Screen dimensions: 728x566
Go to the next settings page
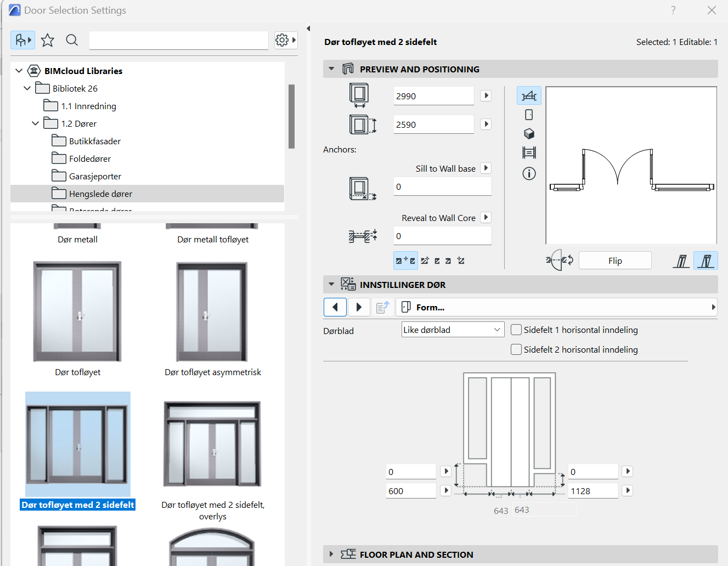click(x=359, y=308)
